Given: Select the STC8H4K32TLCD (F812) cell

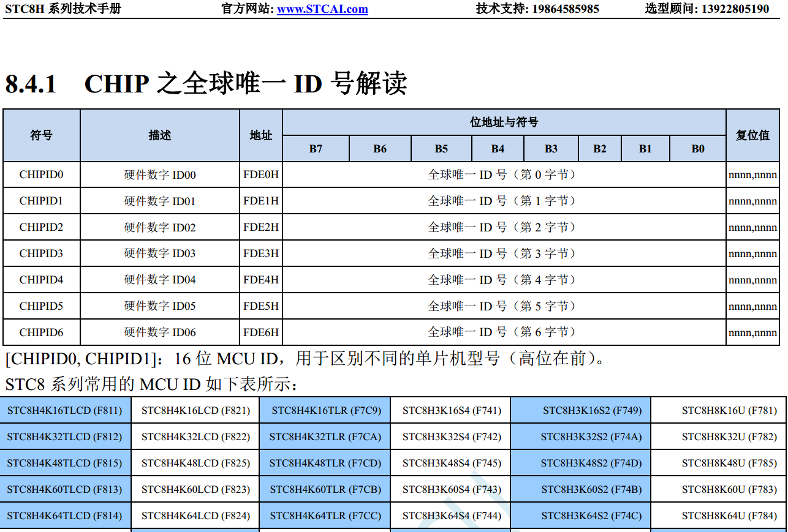Looking at the screenshot, I should pyautogui.click(x=65, y=436).
